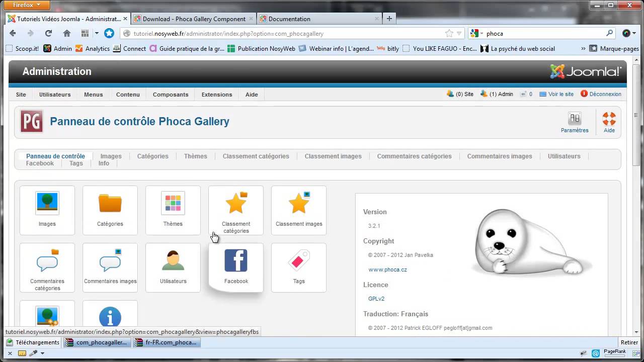Open the Tags control panel icon
The width and height of the screenshot is (644, 362).
coord(299,267)
